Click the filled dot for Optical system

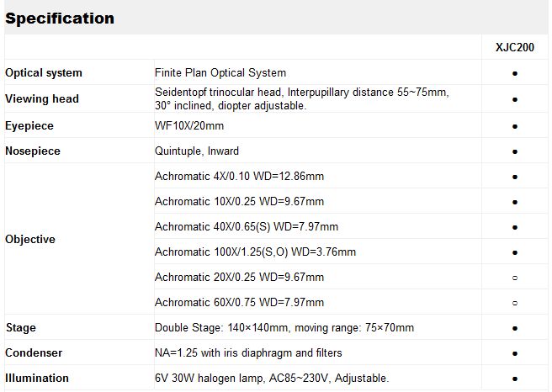515,73
